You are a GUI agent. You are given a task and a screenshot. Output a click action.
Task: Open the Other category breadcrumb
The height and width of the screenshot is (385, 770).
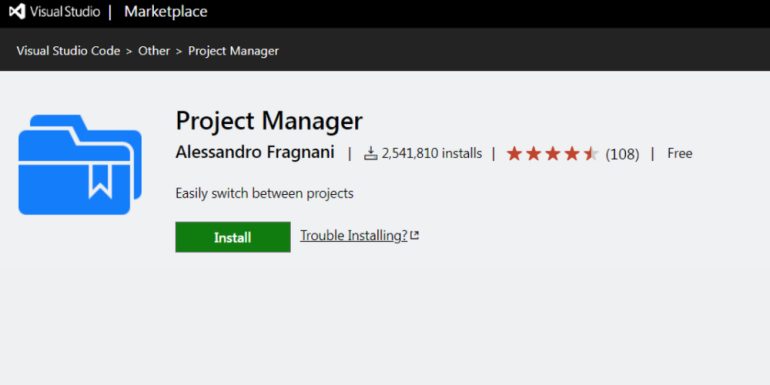pyautogui.click(x=154, y=51)
